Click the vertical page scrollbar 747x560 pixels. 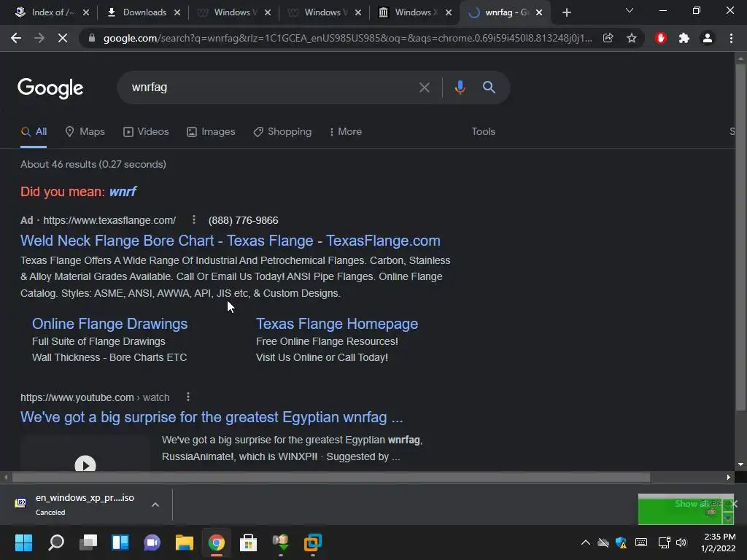[x=740, y=237]
